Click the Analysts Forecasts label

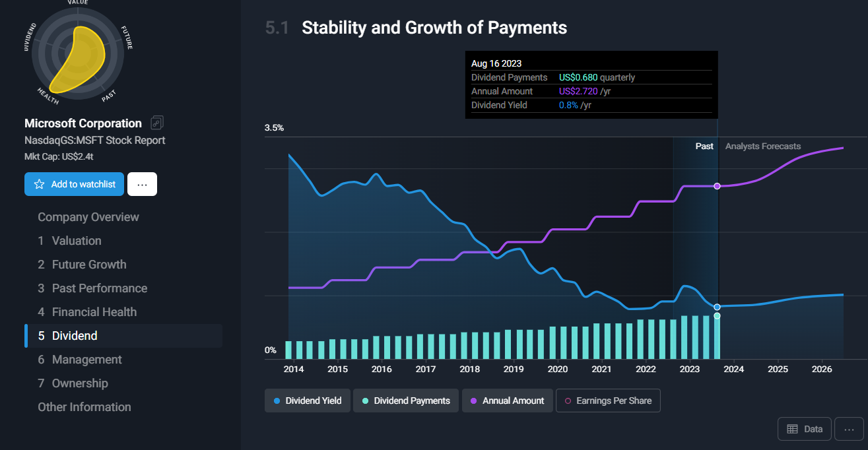[763, 146]
